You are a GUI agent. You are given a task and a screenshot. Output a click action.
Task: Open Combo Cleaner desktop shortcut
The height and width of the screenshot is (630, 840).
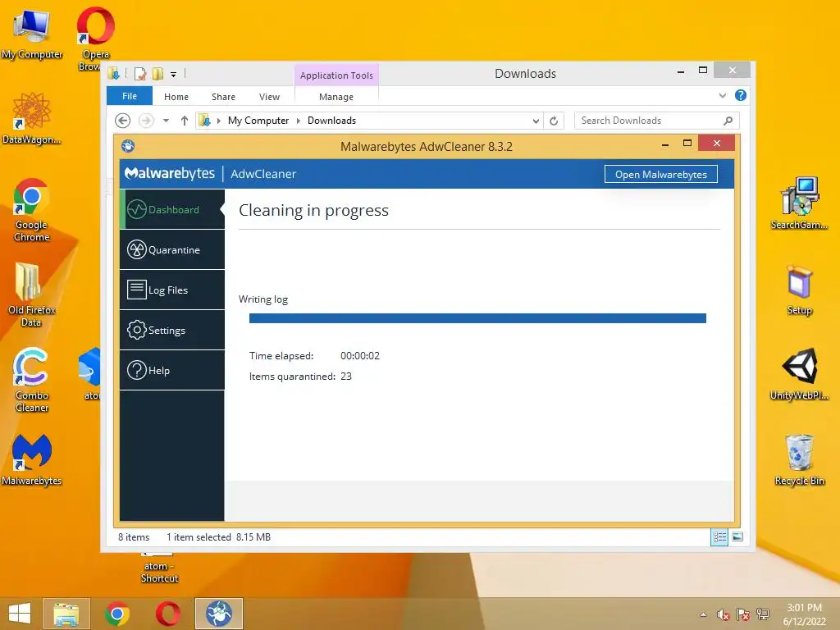(x=32, y=380)
